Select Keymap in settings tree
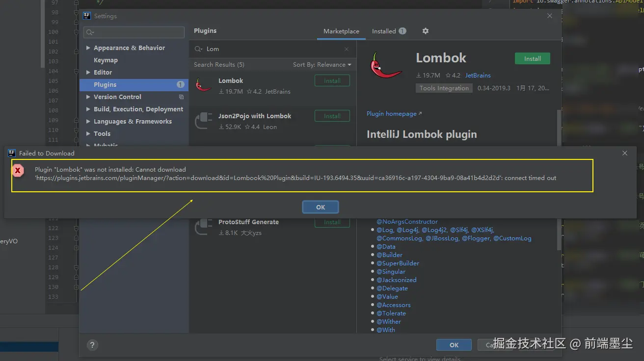The width and height of the screenshot is (644, 361). 106,60
